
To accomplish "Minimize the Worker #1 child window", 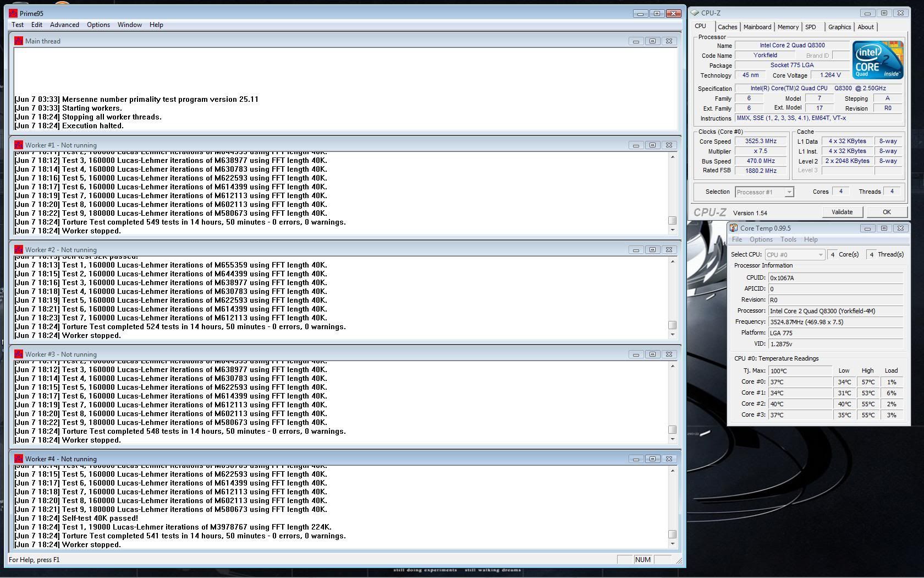I will coord(636,145).
